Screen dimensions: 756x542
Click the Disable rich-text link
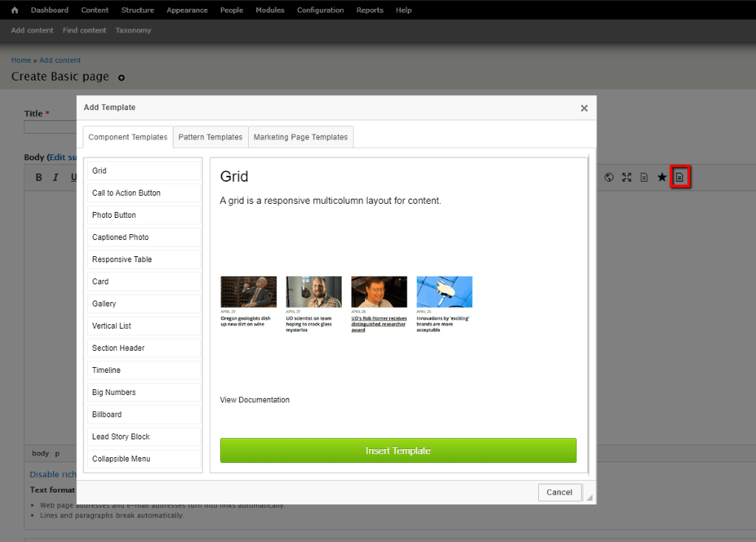coord(53,475)
